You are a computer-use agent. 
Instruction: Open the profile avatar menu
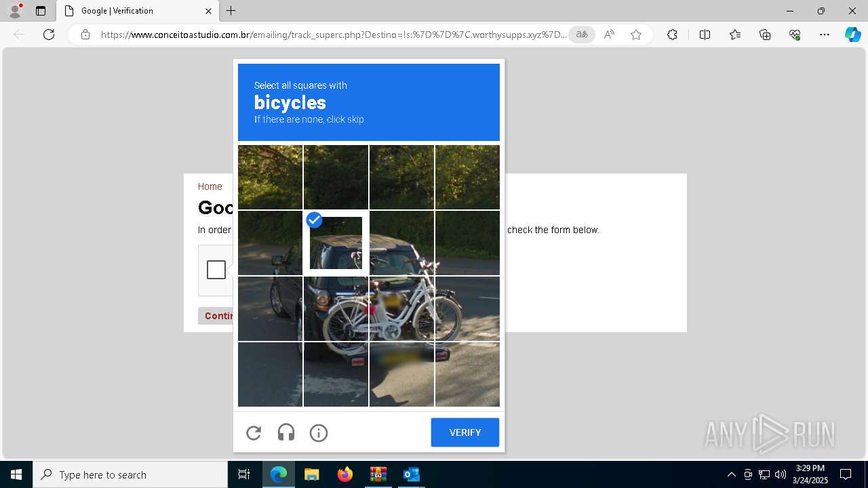[14, 11]
